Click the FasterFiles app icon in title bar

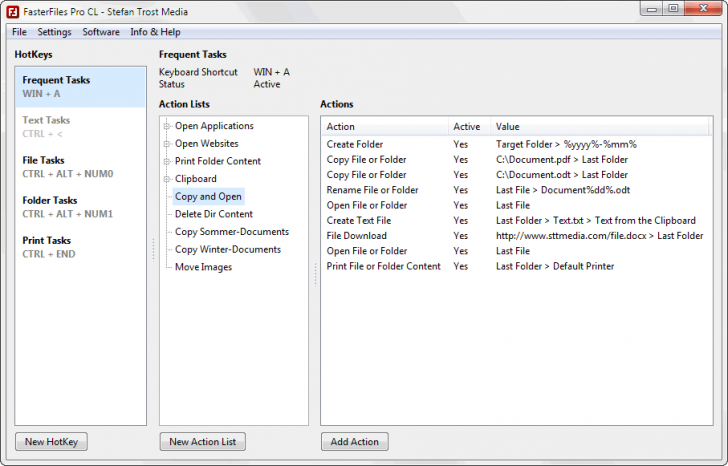(x=13, y=12)
